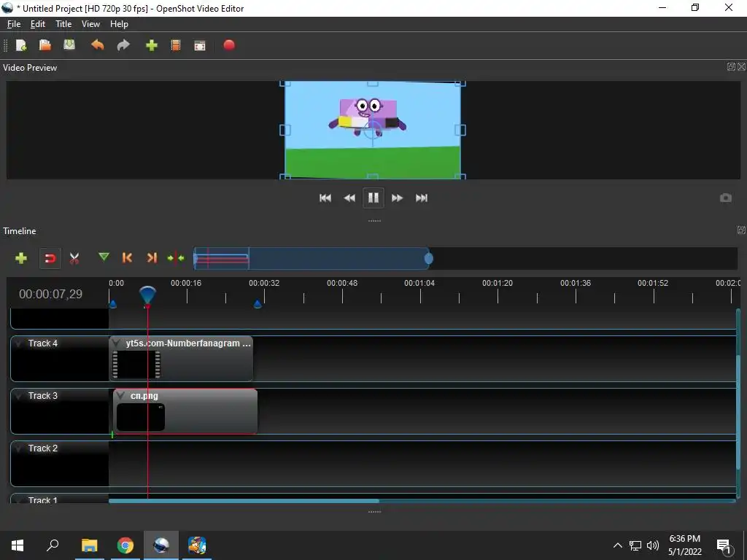Click the blue playhead on the ruler
This screenshot has height=560, width=747.
(x=147, y=295)
